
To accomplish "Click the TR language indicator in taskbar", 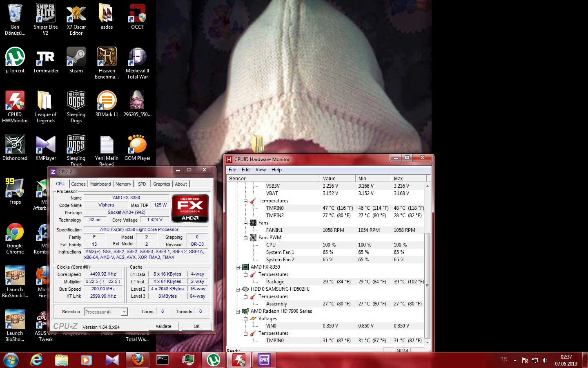I will (x=503, y=359).
